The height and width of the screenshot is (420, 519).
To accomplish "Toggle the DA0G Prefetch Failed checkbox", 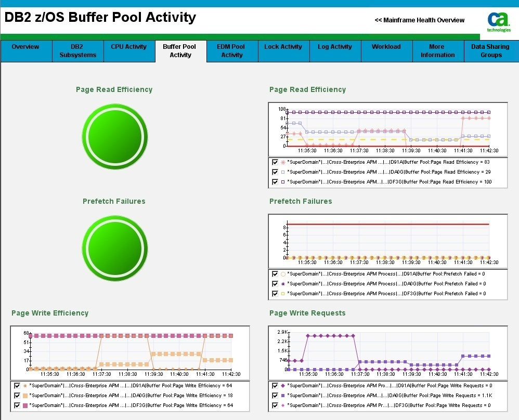I will 275,284.
